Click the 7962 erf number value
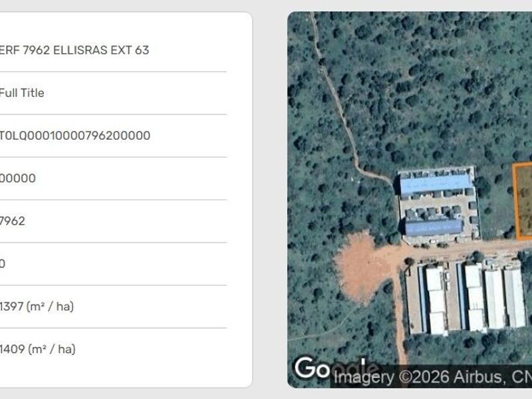This screenshot has height=399, width=532. (x=13, y=221)
